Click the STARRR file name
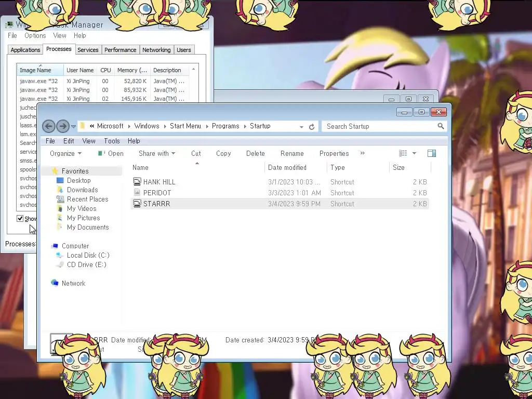 click(157, 204)
